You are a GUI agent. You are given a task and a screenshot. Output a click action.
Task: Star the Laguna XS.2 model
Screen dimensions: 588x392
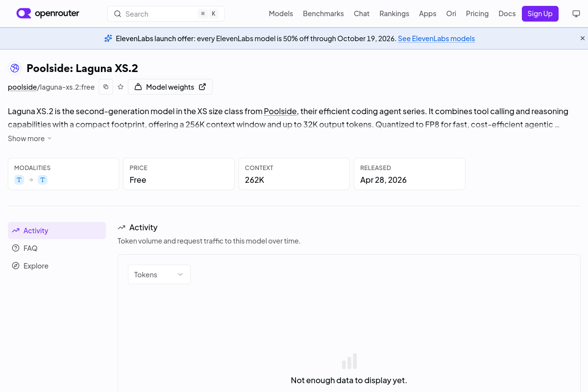pyautogui.click(x=121, y=87)
